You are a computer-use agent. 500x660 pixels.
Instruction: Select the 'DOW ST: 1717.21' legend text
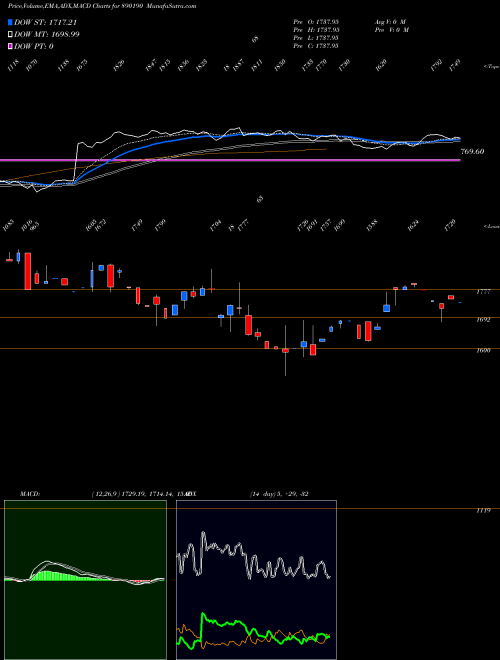(45, 22)
